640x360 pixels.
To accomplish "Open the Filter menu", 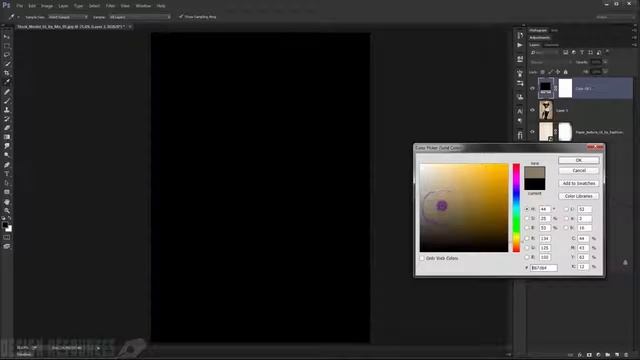I will point(110,6).
